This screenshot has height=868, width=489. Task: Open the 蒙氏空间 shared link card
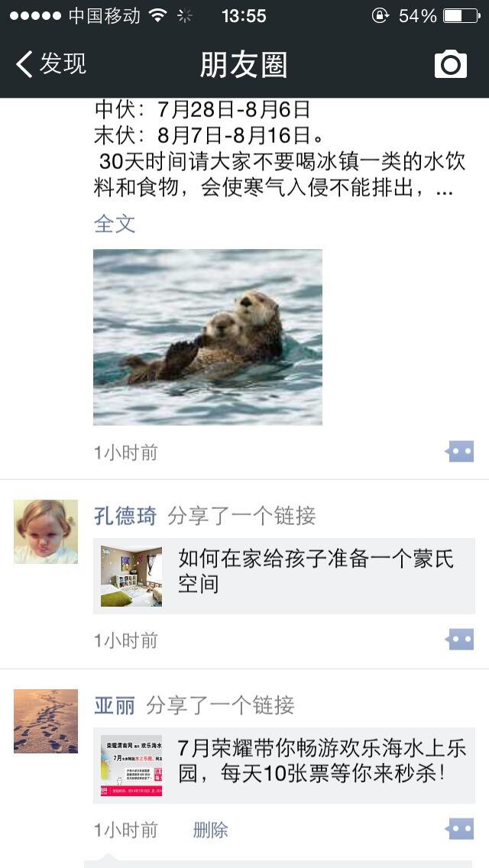pos(284,576)
